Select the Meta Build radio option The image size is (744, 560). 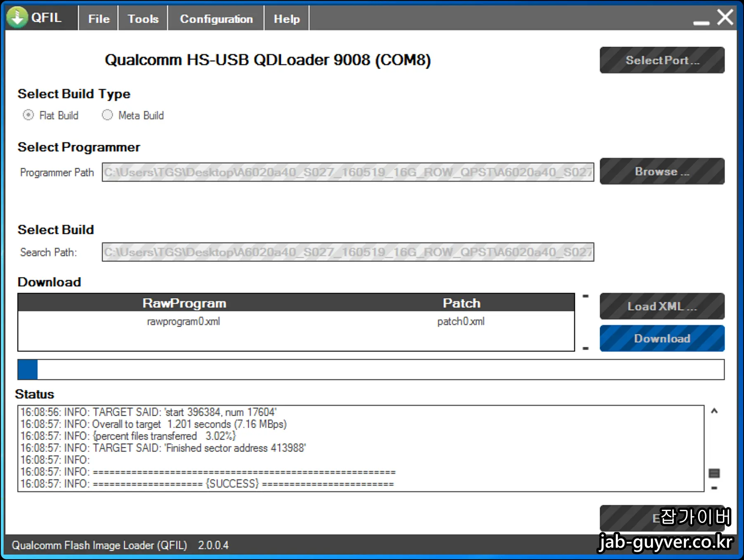pos(107,115)
